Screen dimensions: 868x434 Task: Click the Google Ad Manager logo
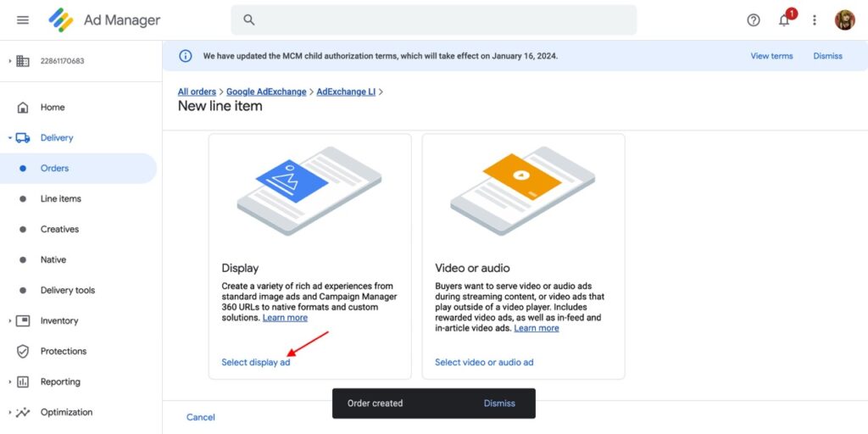(x=61, y=20)
